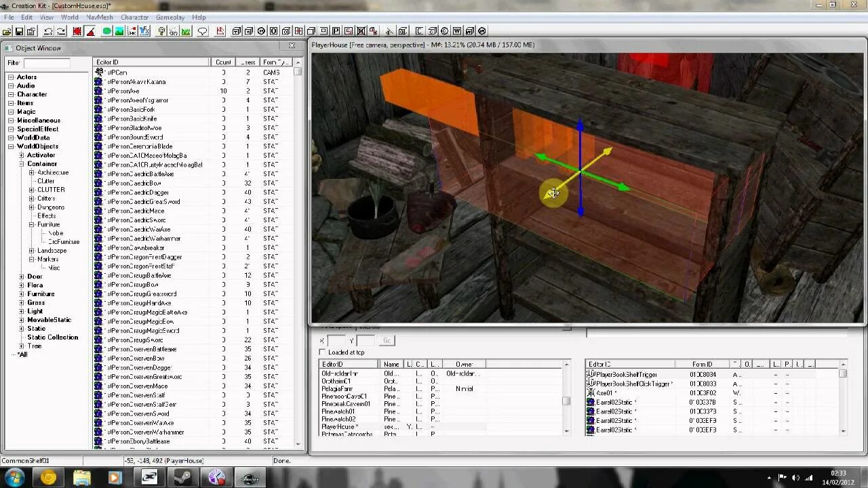The height and width of the screenshot is (488, 868).
Task: Click the weapon icon beside Axe01
Action: coord(591,392)
